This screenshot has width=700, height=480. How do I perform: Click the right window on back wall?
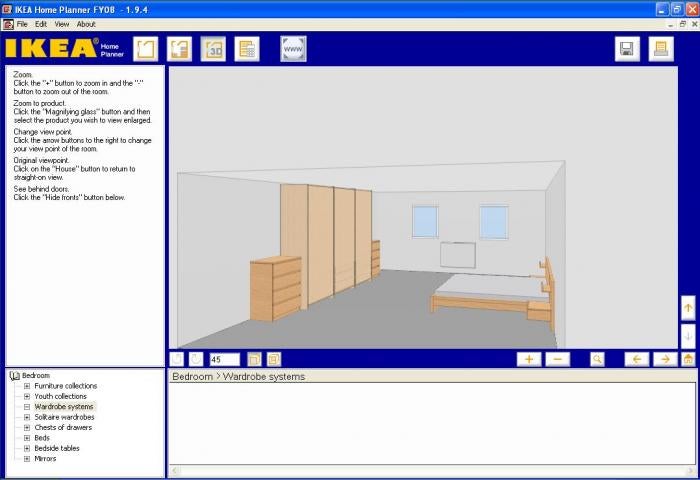click(494, 222)
